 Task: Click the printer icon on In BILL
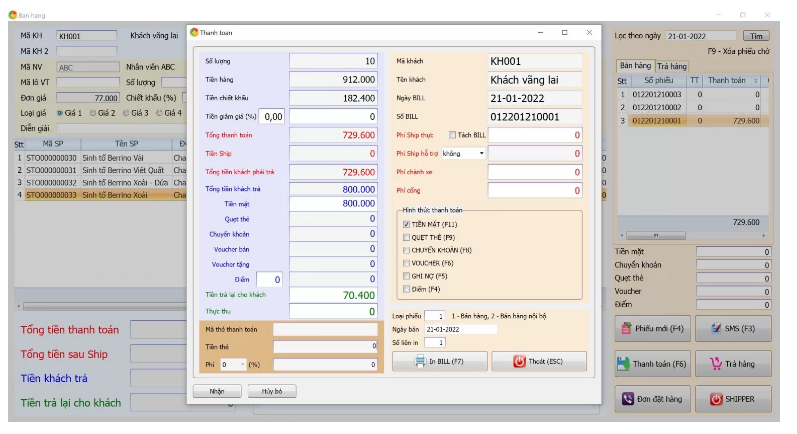click(420, 361)
